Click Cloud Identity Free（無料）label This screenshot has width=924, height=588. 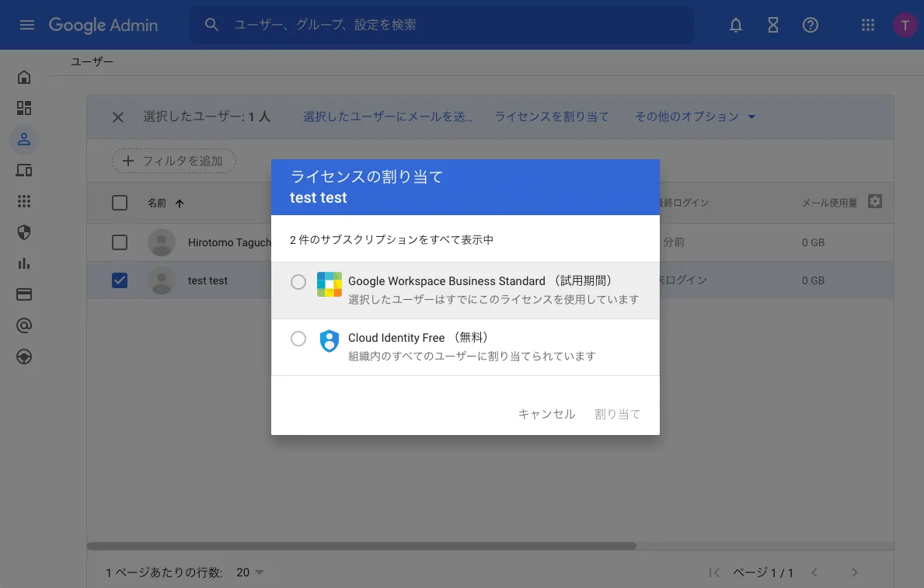pos(418,338)
